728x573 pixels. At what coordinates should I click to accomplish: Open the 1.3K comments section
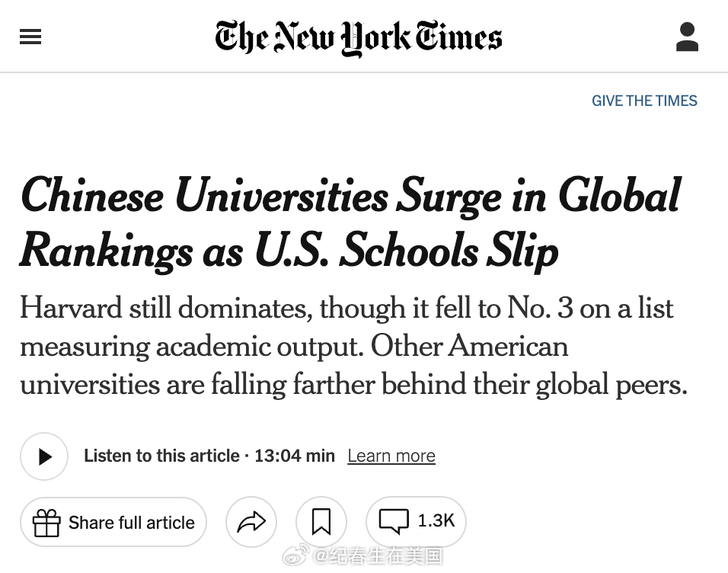tap(416, 521)
